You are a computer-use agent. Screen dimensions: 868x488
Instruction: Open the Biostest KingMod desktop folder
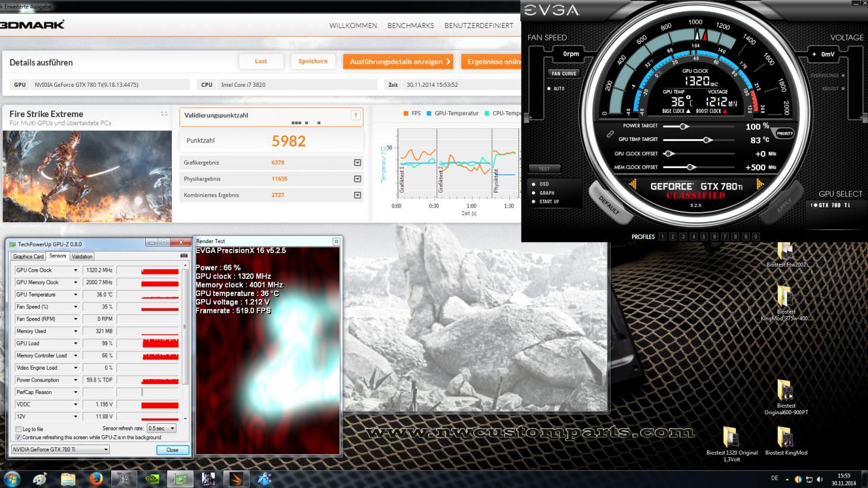(786, 440)
